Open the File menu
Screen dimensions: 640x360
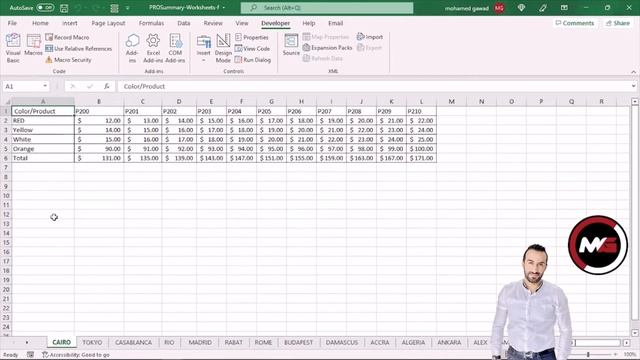pos(12,23)
